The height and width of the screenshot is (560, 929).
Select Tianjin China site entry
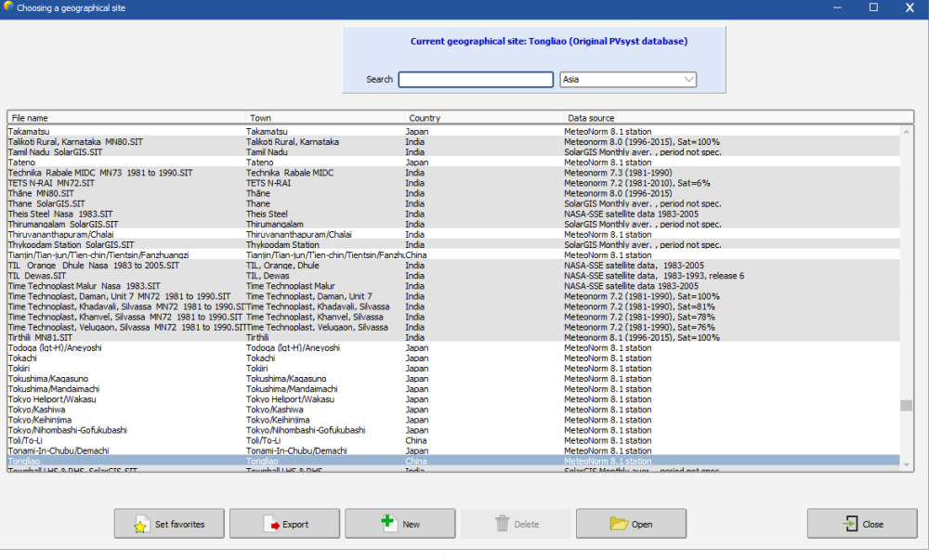click(x=98, y=254)
